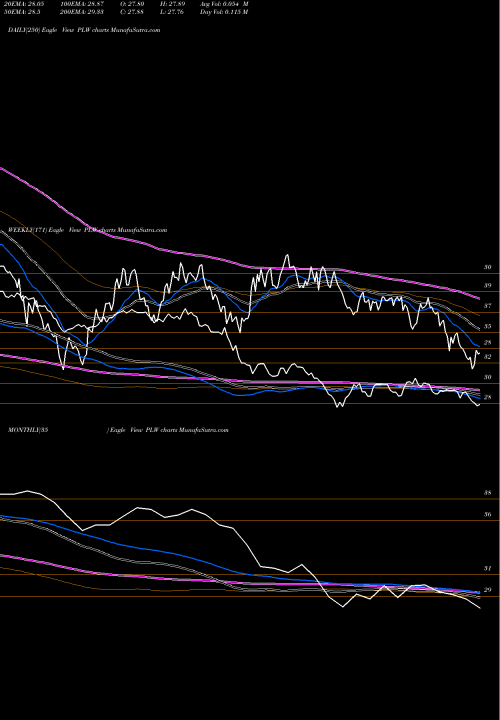Click the 36 price label on monthly axis
Screen dimensions: 500x720
pyautogui.click(x=488, y=515)
